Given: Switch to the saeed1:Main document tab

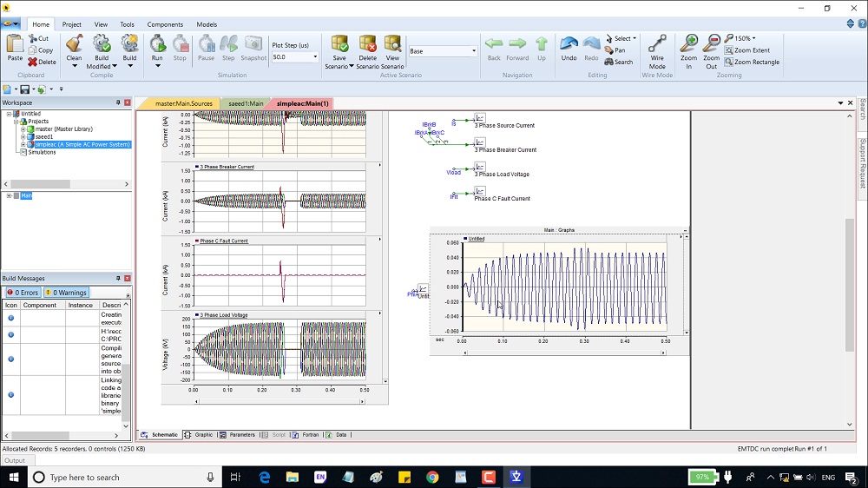Looking at the screenshot, I should pyautogui.click(x=246, y=103).
